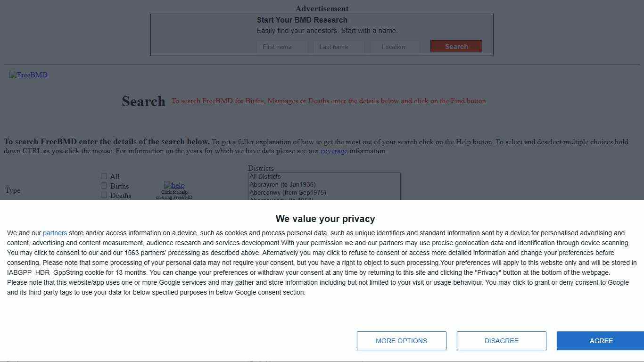This screenshot has width=644, height=362.
Task: Click the red Search button in advertisement
Action: pos(456,46)
